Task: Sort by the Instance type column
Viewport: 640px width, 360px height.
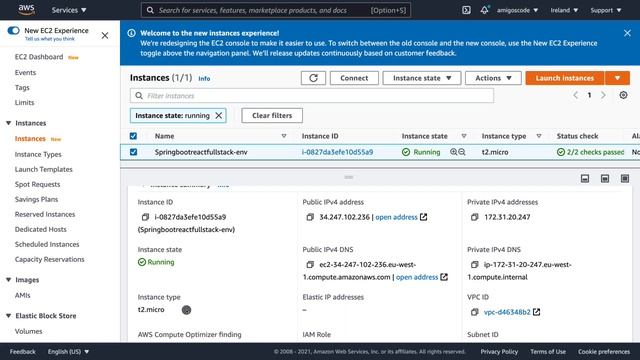Action: pyautogui.click(x=539, y=136)
